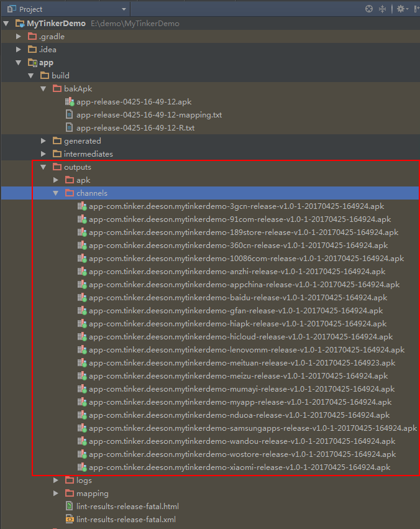Screen dimensions: 420x529
Task: Collapse the MyTinkerDemo root node
Action: coord(6,24)
